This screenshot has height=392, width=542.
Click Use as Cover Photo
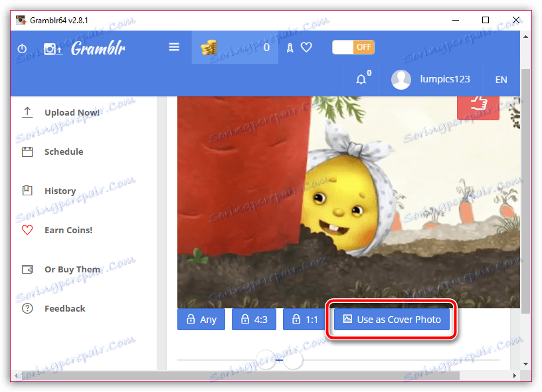tap(392, 320)
